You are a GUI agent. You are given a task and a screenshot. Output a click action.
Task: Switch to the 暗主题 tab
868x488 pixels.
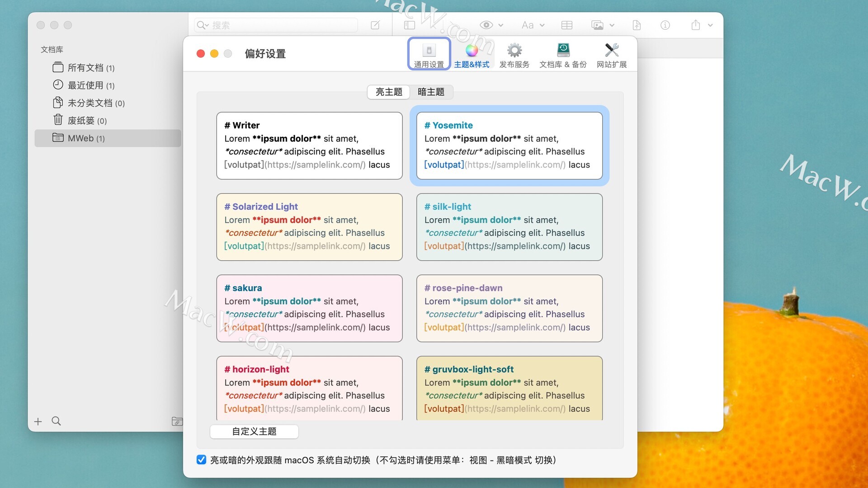pos(431,92)
